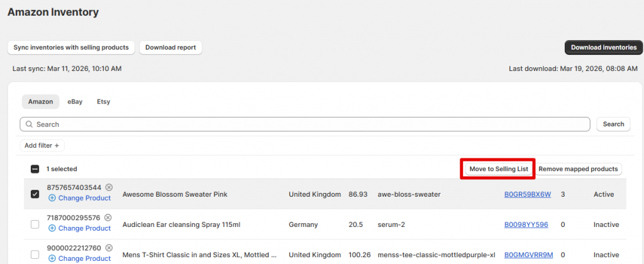Click the remove icon beside 9000022212760
Viewport: 644px width, 264px height.
pyautogui.click(x=109, y=248)
